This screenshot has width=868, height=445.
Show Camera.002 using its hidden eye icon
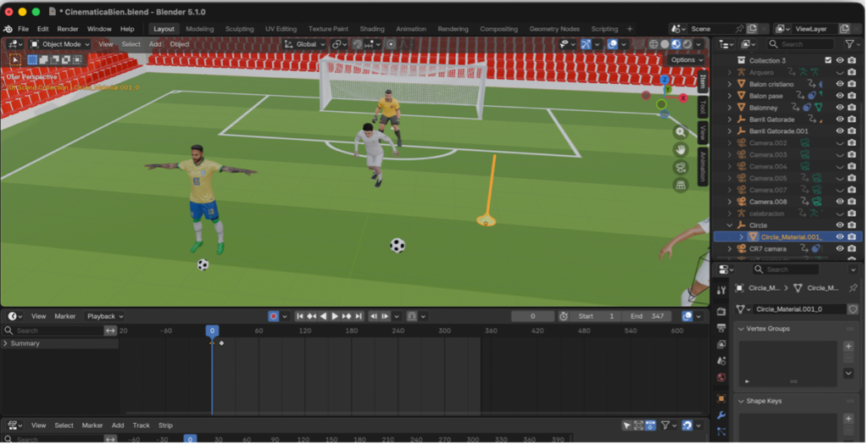coord(841,143)
